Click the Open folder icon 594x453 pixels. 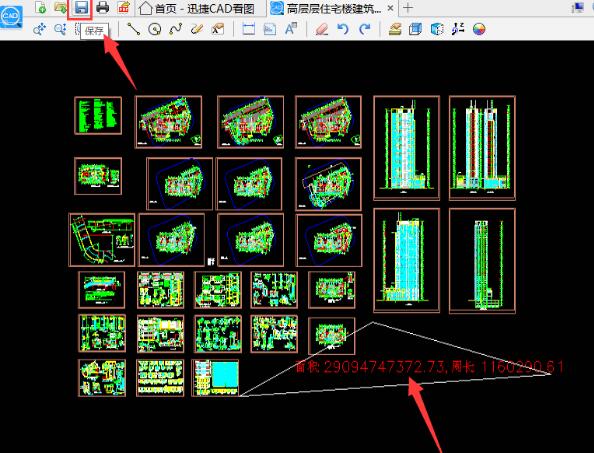60,7
